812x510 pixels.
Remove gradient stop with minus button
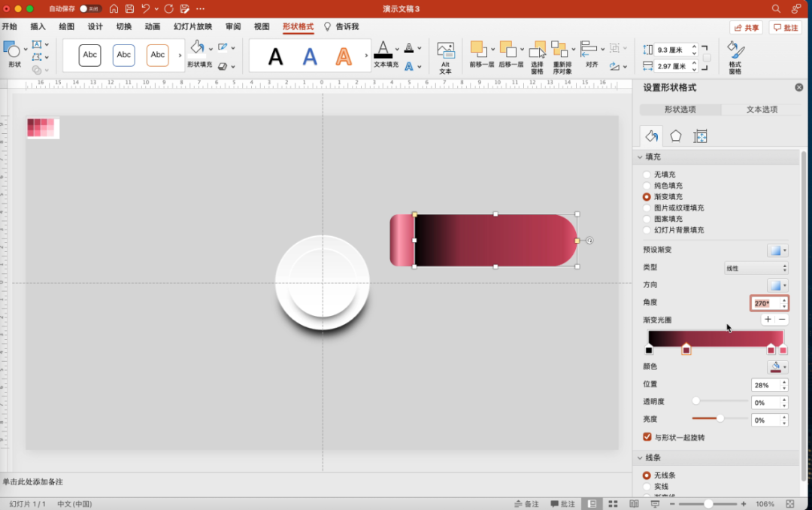(782, 319)
